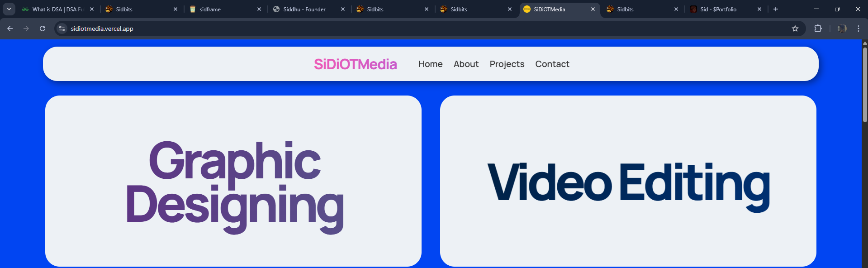Viewport: 868px width, 268px height.
Task: Close the first Sidbits tab
Action: 175,9
